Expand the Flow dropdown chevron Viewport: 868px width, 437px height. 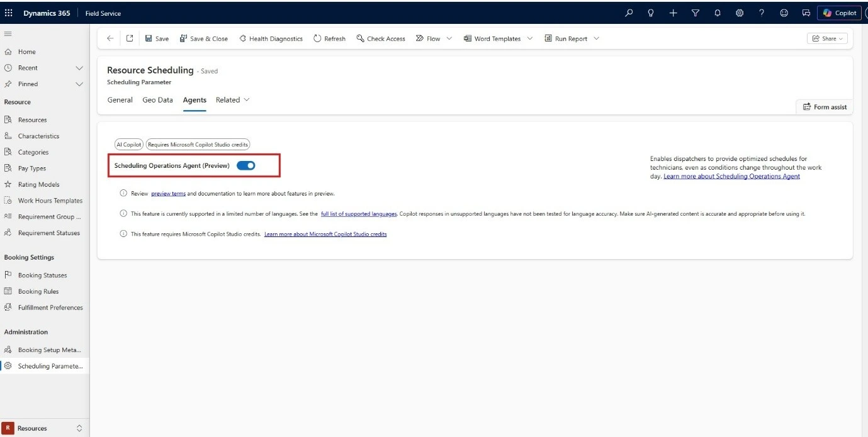[449, 38]
